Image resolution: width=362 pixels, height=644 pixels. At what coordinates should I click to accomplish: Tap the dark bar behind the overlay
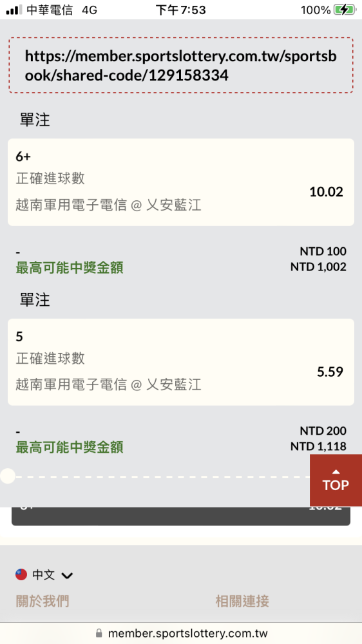[181, 516]
